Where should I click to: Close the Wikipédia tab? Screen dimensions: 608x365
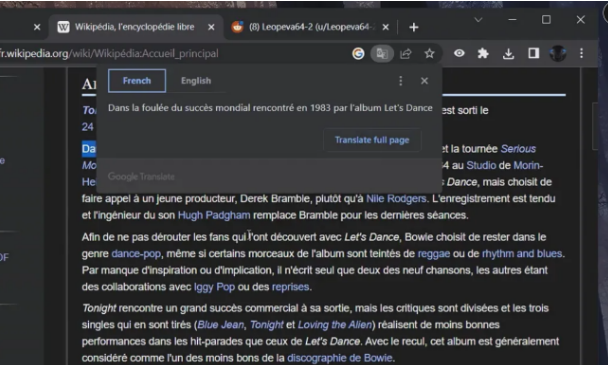(211, 27)
